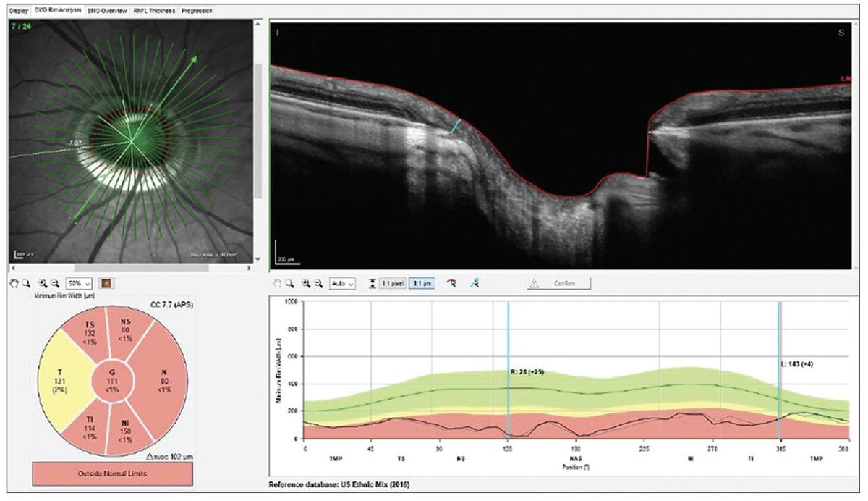Zoom in on the OCT B-scan

click(x=305, y=282)
